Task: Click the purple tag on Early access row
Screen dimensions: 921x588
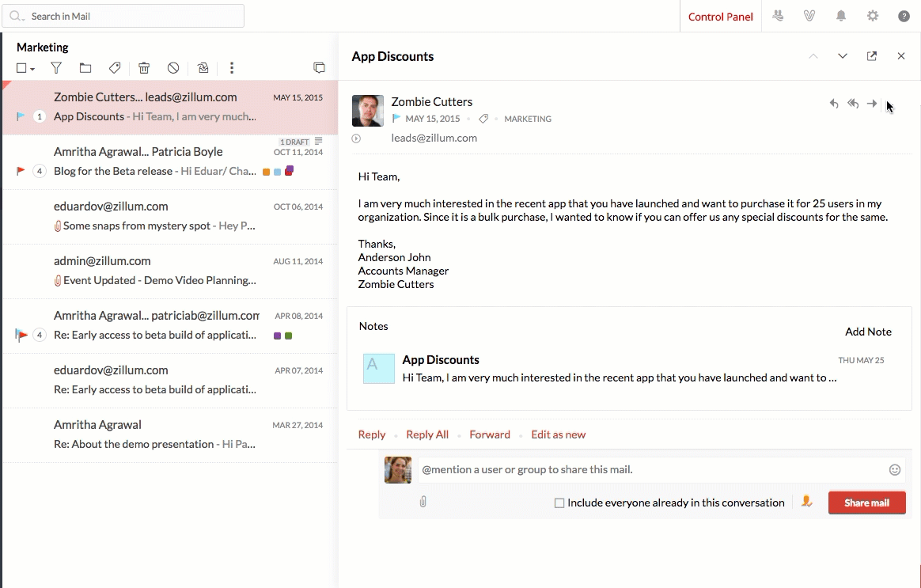Action: click(277, 336)
